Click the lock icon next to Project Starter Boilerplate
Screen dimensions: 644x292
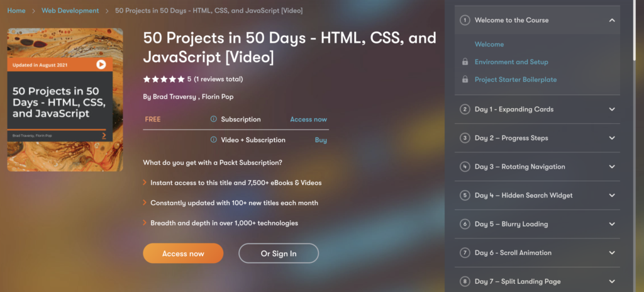tap(465, 79)
